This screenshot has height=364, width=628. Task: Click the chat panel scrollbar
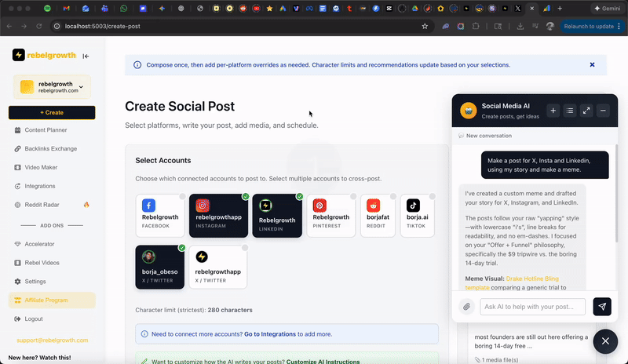616,194
